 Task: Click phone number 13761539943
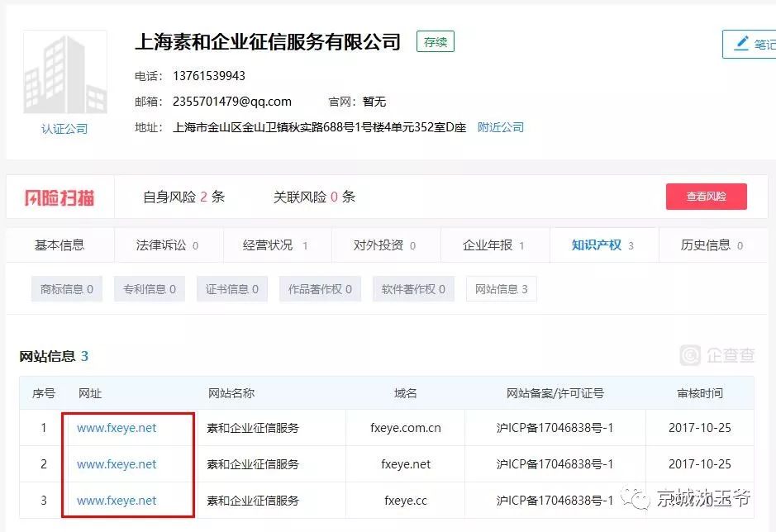tap(209, 76)
